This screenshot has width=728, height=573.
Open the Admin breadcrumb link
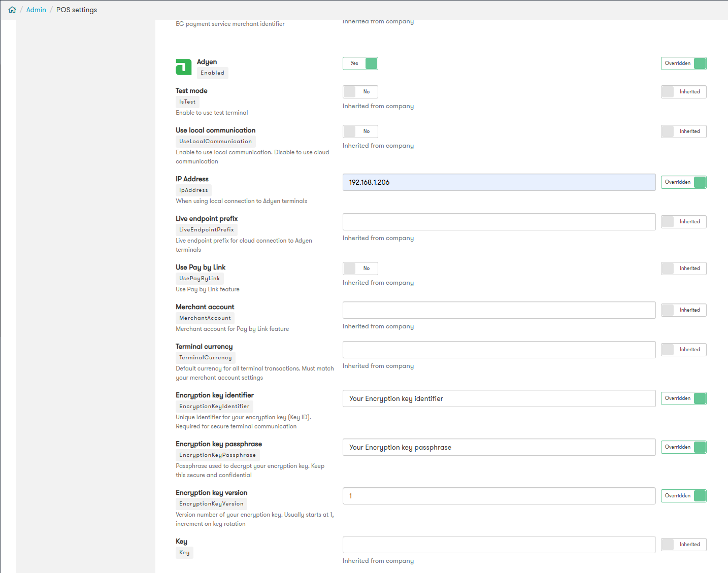(x=36, y=10)
